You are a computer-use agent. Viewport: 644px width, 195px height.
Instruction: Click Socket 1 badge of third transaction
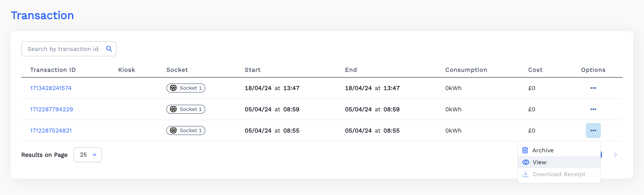coord(186,130)
